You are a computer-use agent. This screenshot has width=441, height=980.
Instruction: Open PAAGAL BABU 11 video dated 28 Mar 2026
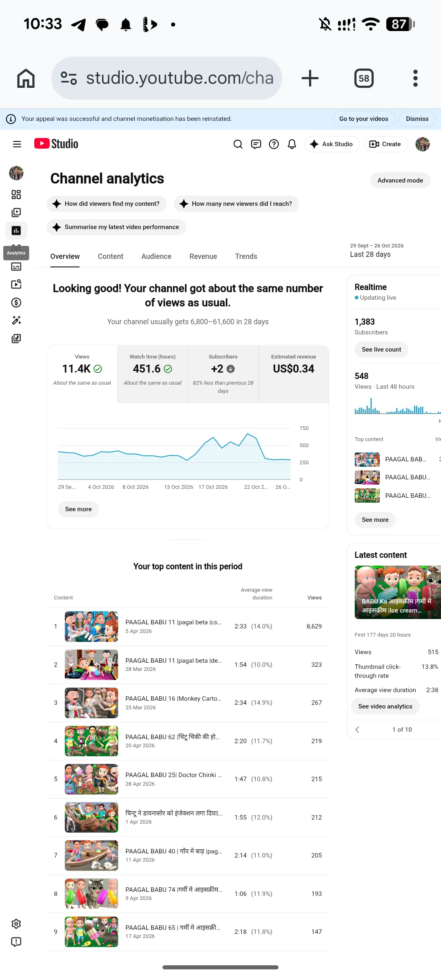(188, 665)
